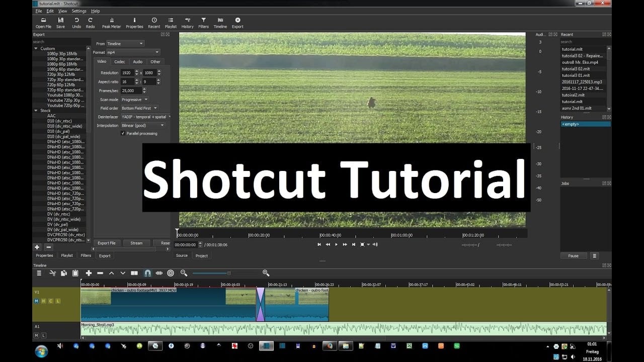Image resolution: width=644 pixels, height=362 pixels.
Task: Click the Stream button
Action: coord(136,243)
